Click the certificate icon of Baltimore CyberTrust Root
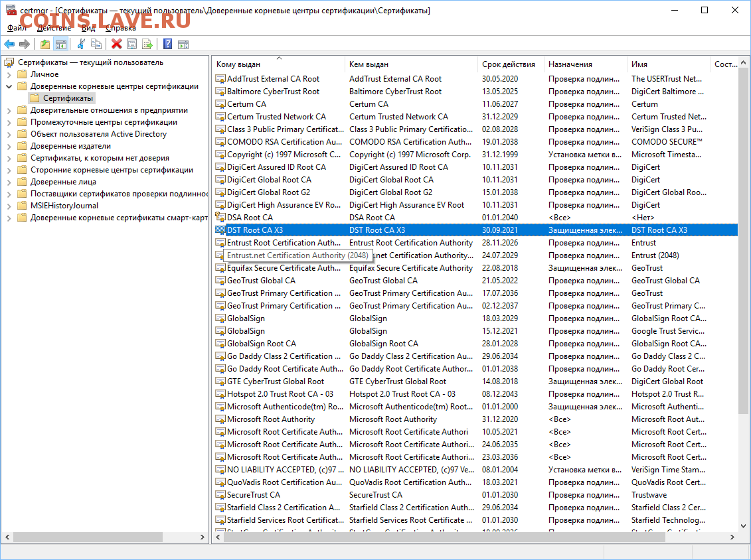751x560 pixels. click(x=220, y=92)
